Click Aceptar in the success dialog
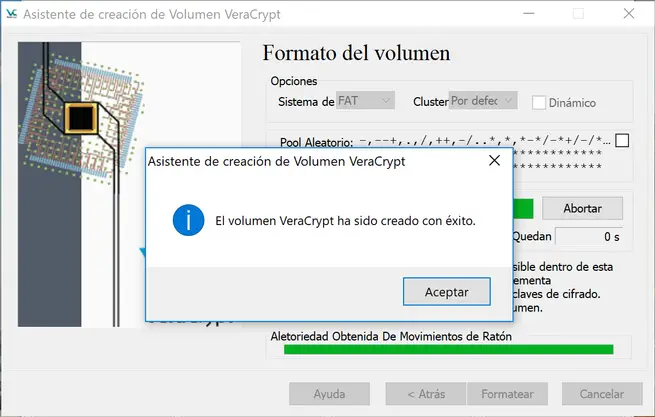This screenshot has width=655, height=417. [x=447, y=292]
